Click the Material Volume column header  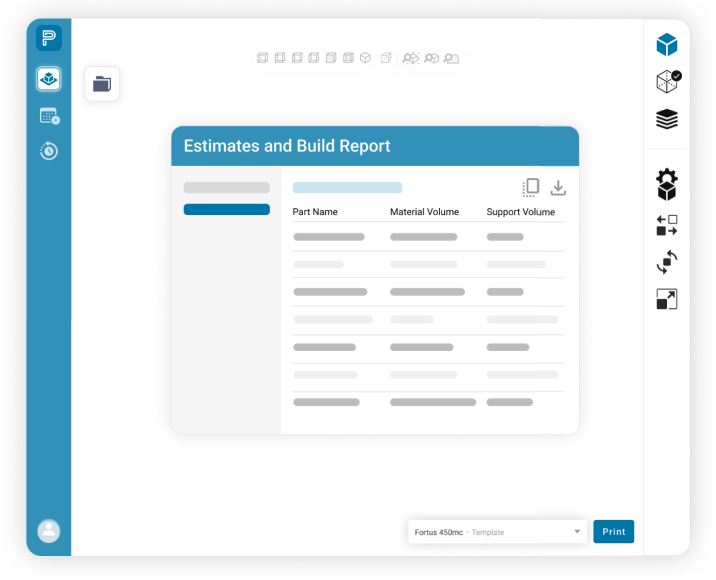(424, 212)
